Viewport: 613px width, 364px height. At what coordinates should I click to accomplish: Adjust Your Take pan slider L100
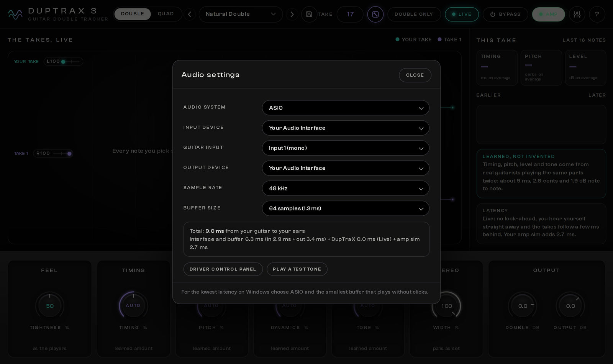63,61
